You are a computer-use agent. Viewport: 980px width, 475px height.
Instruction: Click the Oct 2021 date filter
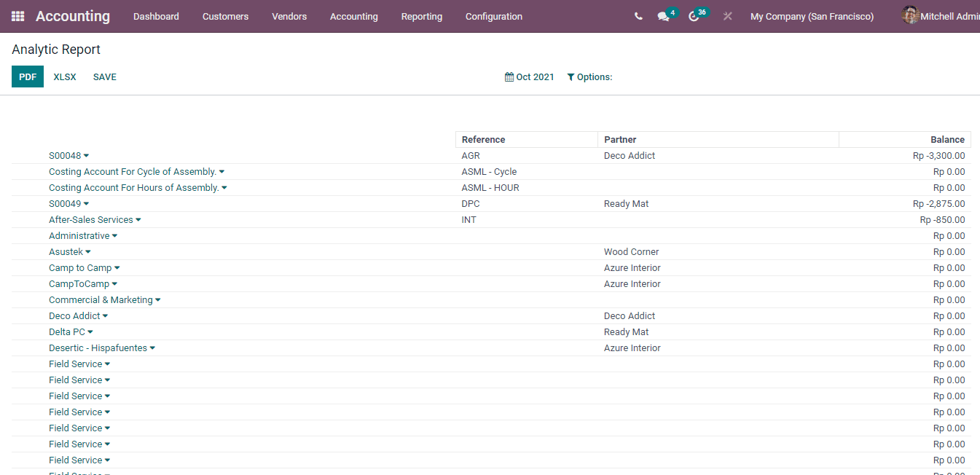534,76
